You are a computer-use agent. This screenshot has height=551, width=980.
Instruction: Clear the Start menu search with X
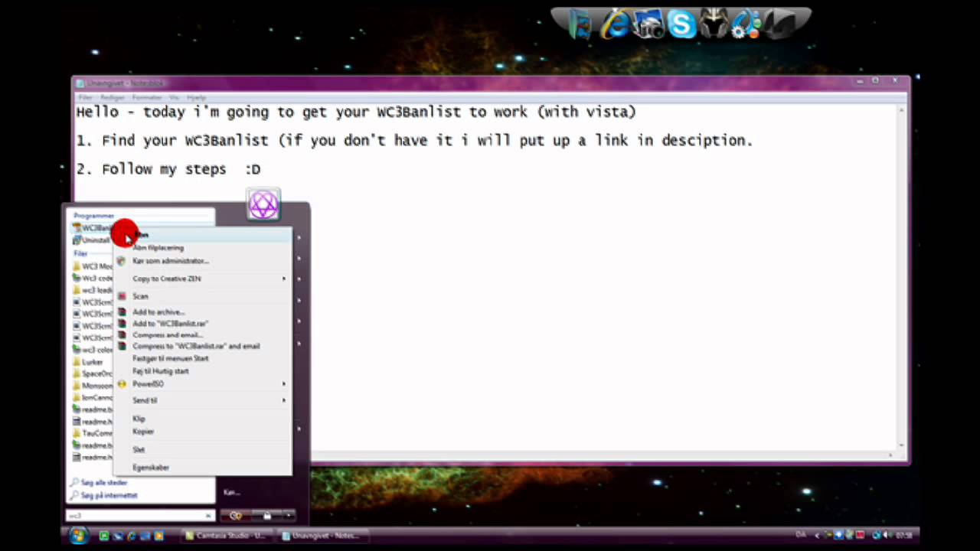coord(208,516)
